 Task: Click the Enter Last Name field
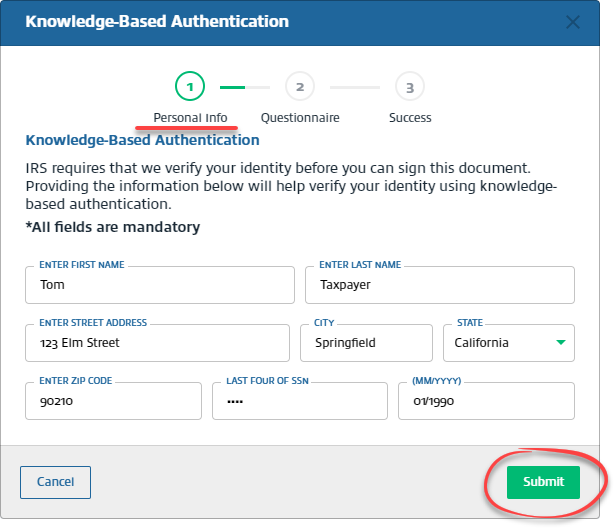pos(440,285)
